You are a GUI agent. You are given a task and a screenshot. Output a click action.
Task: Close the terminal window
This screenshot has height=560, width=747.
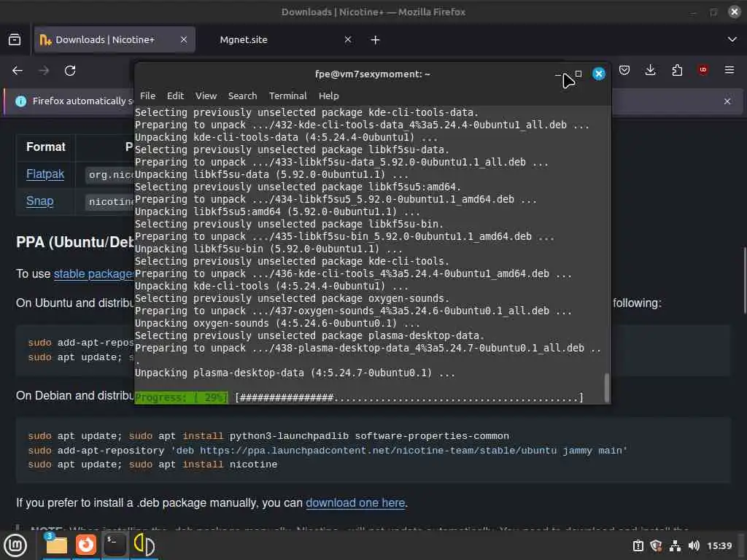tap(599, 74)
